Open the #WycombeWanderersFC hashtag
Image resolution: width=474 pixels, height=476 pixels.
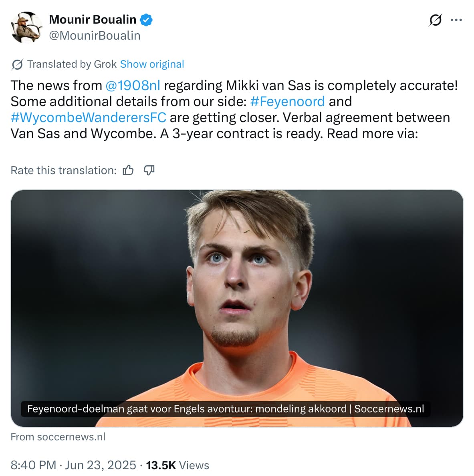[x=88, y=118]
